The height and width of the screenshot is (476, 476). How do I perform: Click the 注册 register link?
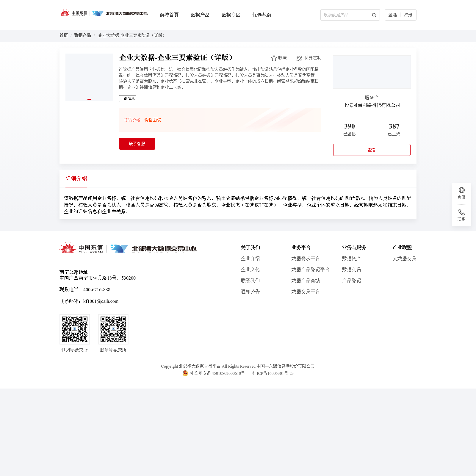pyautogui.click(x=408, y=15)
